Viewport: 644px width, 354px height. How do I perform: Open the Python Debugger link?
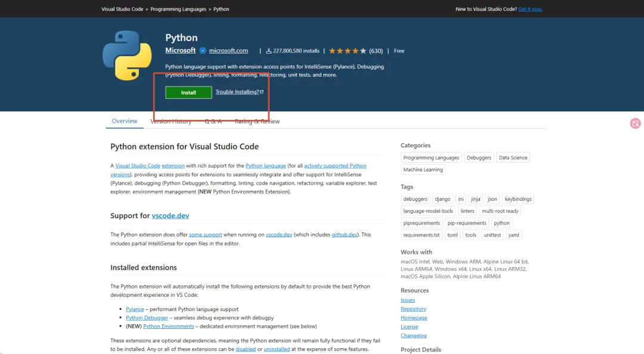pyautogui.click(x=147, y=318)
